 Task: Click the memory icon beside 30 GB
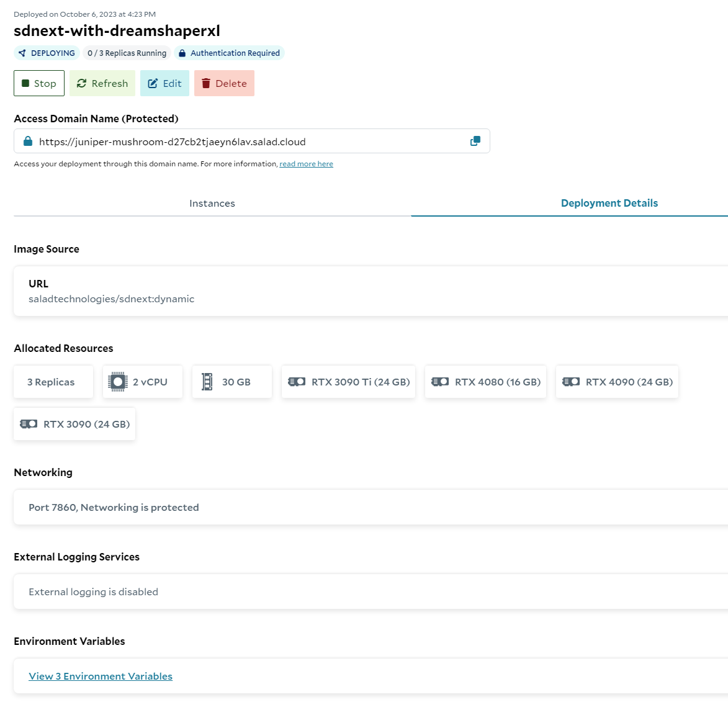207,382
